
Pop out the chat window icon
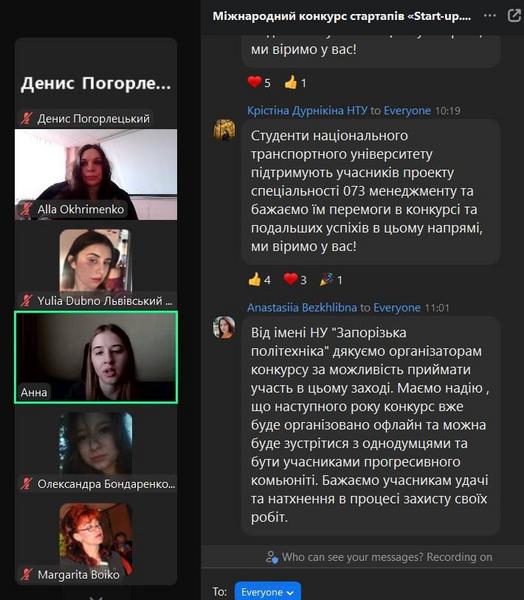pyautogui.click(x=514, y=16)
